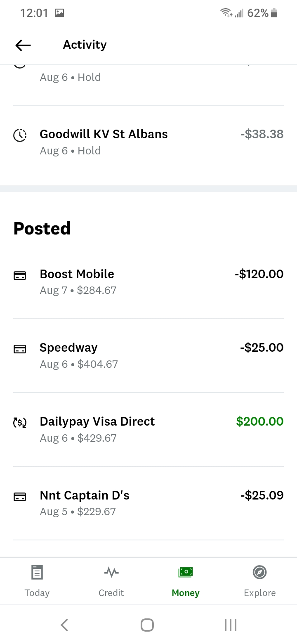297x644 pixels.
Task: Open Android recent apps button
Action: pos(230,625)
